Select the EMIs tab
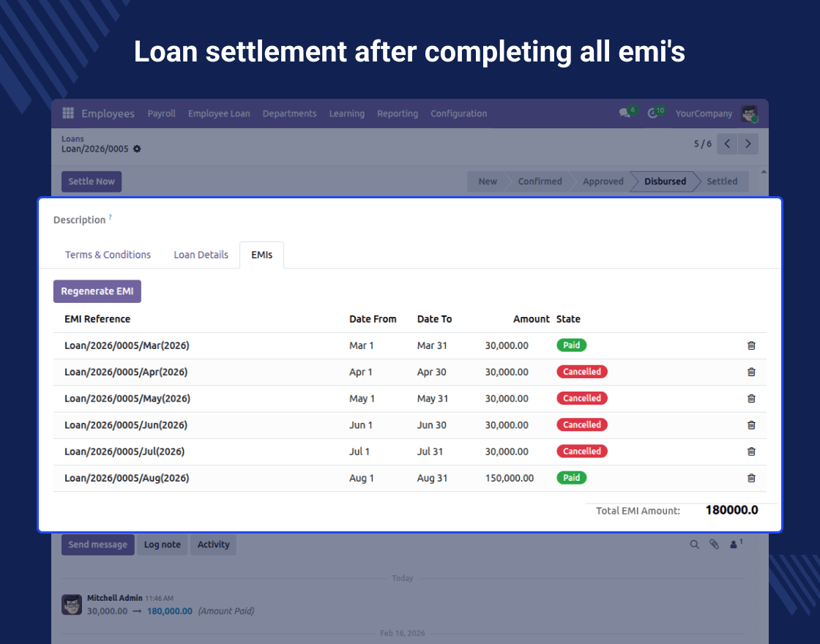This screenshot has width=820, height=644. pos(261,255)
